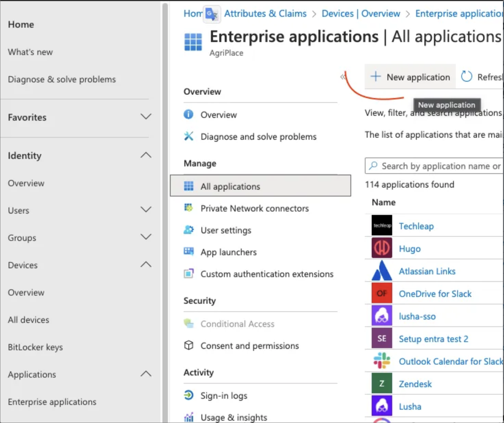Screen dimensions: 504x423
Task: Open the Outlook Calendar for Slack link
Action: [451, 361]
